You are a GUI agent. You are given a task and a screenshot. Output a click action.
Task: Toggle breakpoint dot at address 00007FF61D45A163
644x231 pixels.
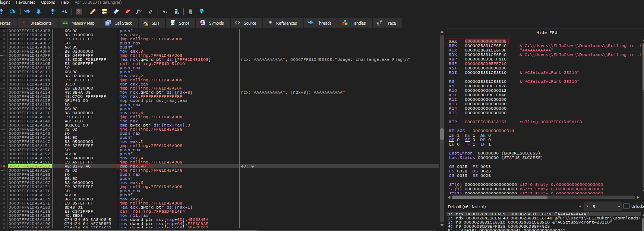[4, 166]
